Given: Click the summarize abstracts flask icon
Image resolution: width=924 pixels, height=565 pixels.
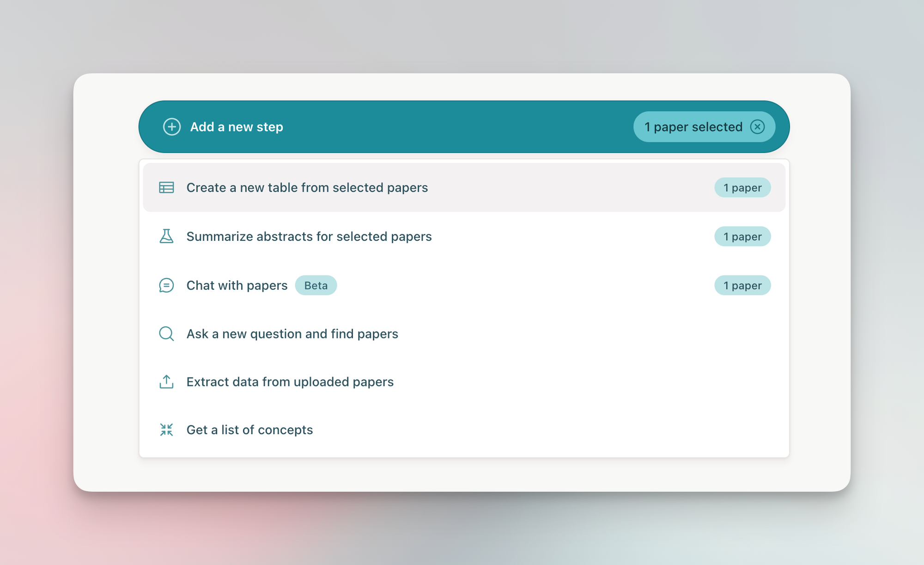Looking at the screenshot, I should pyautogui.click(x=166, y=237).
